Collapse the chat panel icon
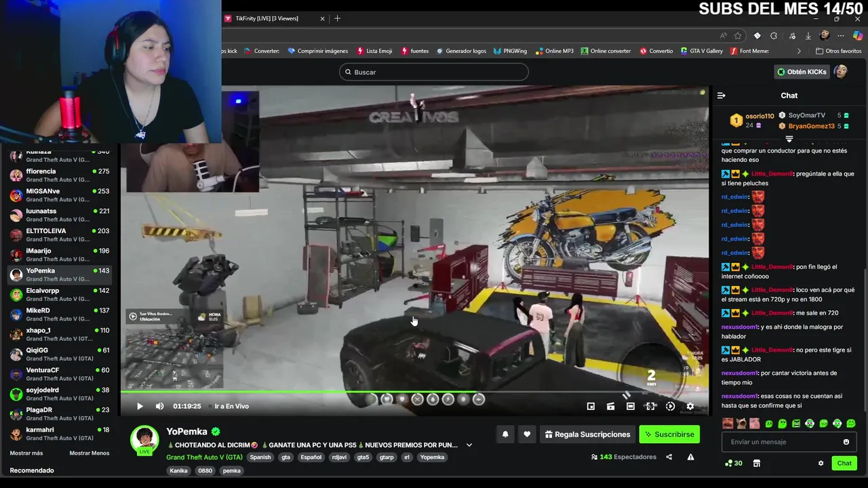The height and width of the screenshot is (488, 868). (722, 96)
